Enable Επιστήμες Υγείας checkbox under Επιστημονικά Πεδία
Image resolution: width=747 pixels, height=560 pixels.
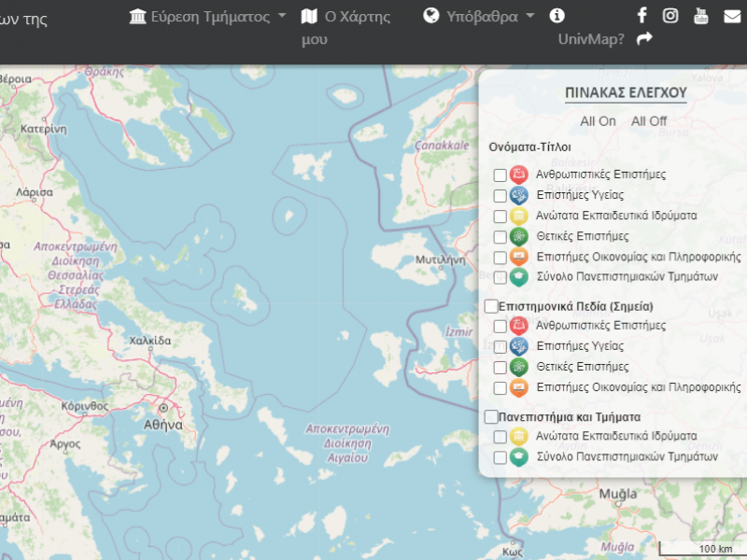(500, 346)
